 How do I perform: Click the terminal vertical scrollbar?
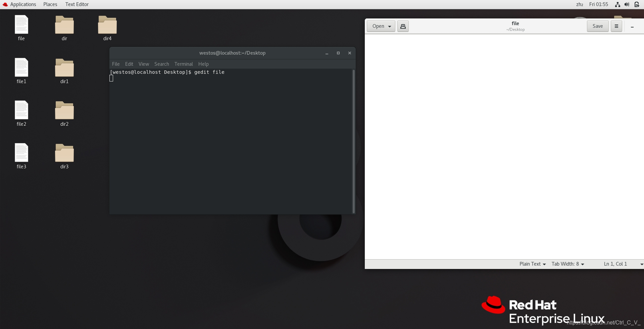click(x=353, y=141)
